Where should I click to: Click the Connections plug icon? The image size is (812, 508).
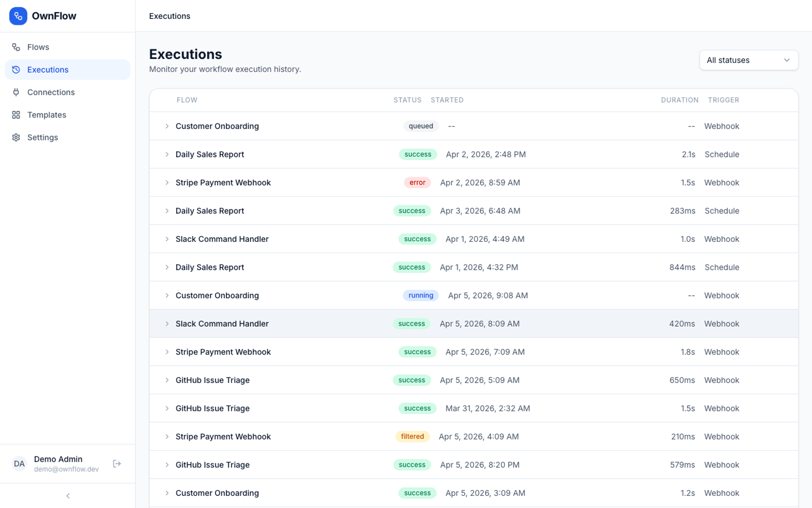tap(16, 92)
